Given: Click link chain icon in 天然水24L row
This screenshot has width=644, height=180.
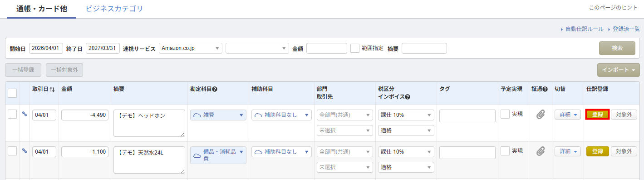Looking at the screenshot, I should click(25, 151).
